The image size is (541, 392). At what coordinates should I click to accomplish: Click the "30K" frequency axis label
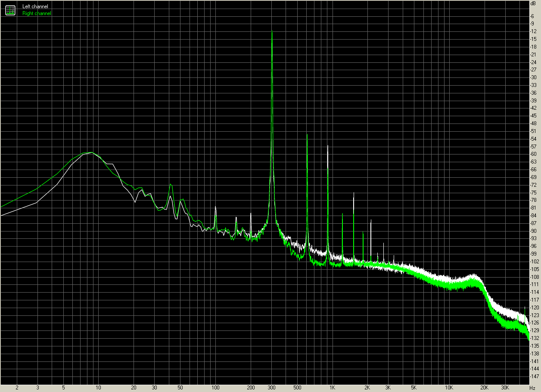point(505,388)
